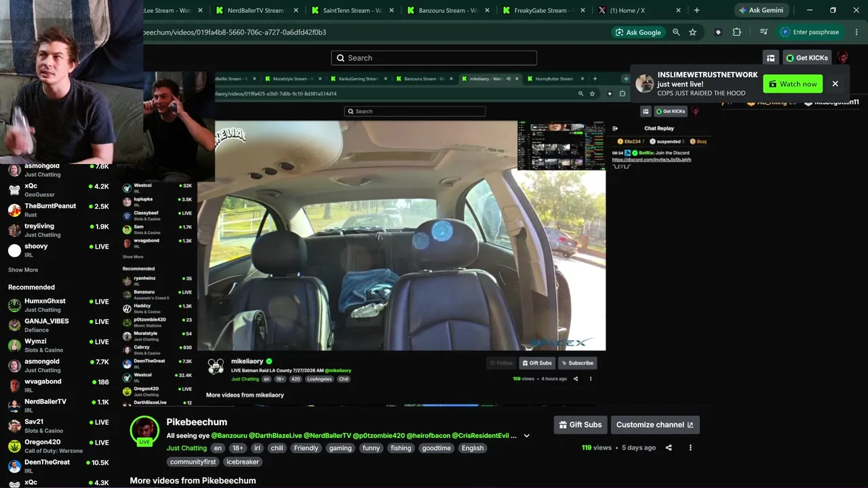The height and width of the screenshot is (488, 868).
Task: Open GANJA_VIBES channel avatar in Recommended
Action: [14, 325]
